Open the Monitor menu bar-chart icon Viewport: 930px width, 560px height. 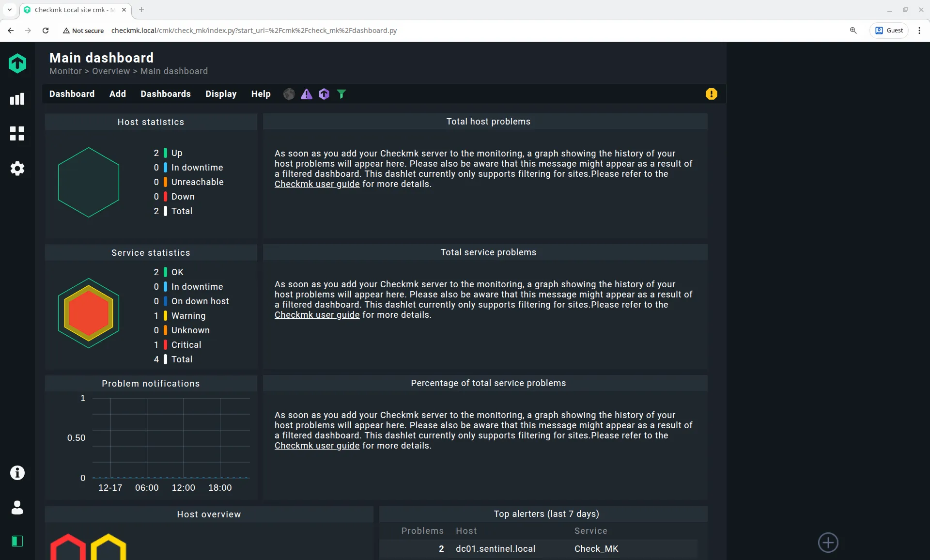[17, 99]
